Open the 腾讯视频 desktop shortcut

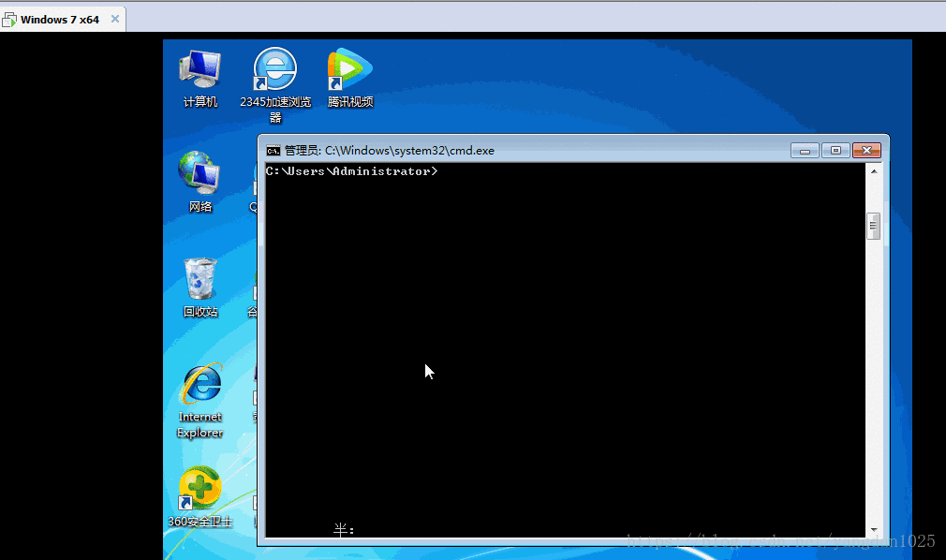coord(350,78)
